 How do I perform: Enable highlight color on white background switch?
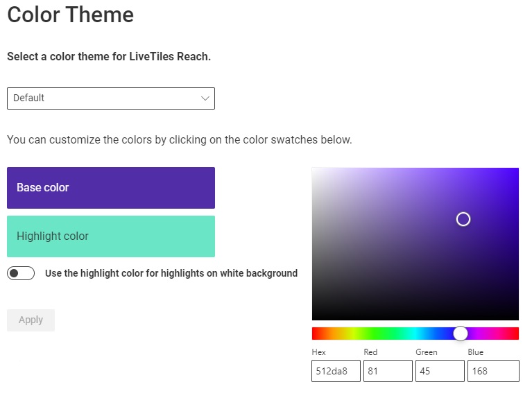click(21, 273)
